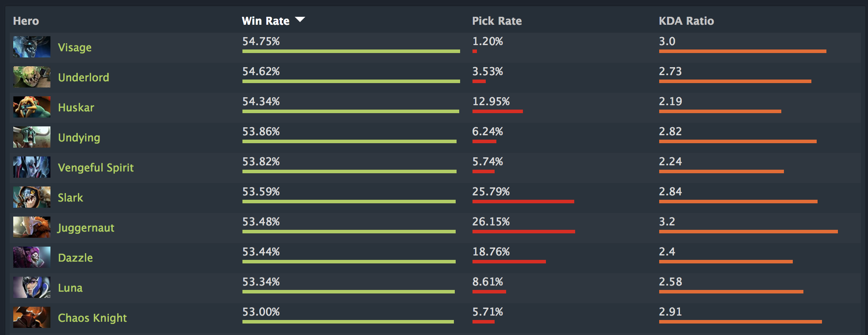Open the Vengeful Spirit portrait icon
Image resolution: width=868 pixels, height=335 pixels.
[32, 167]
